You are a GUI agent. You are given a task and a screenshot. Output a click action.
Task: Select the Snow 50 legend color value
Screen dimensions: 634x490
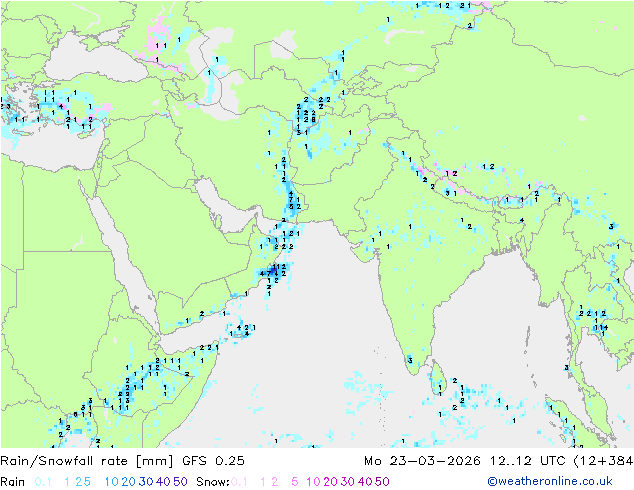click(x=382, y=482)
